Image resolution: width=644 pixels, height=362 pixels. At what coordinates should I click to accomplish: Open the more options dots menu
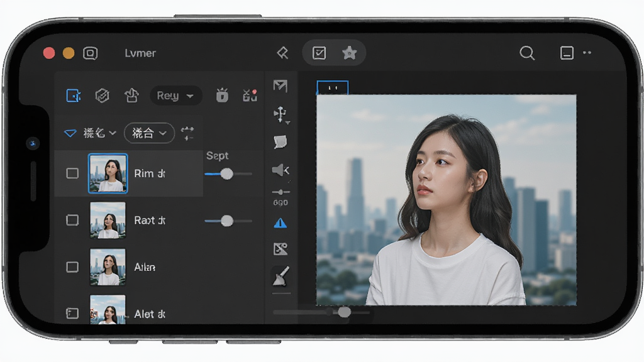coord(587,53)
